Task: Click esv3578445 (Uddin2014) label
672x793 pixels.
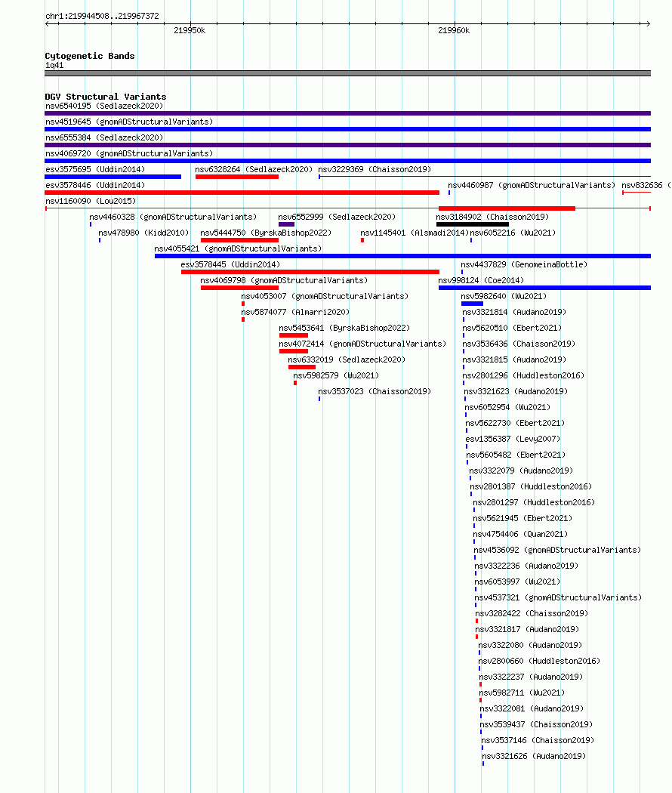Action: point(230,264)
